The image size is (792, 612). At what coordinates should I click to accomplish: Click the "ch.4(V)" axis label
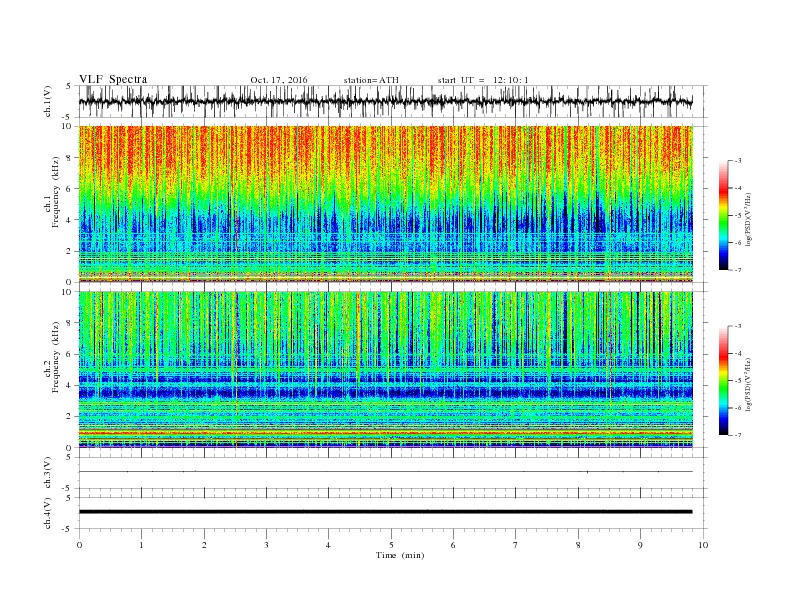[x=48, y=514]
